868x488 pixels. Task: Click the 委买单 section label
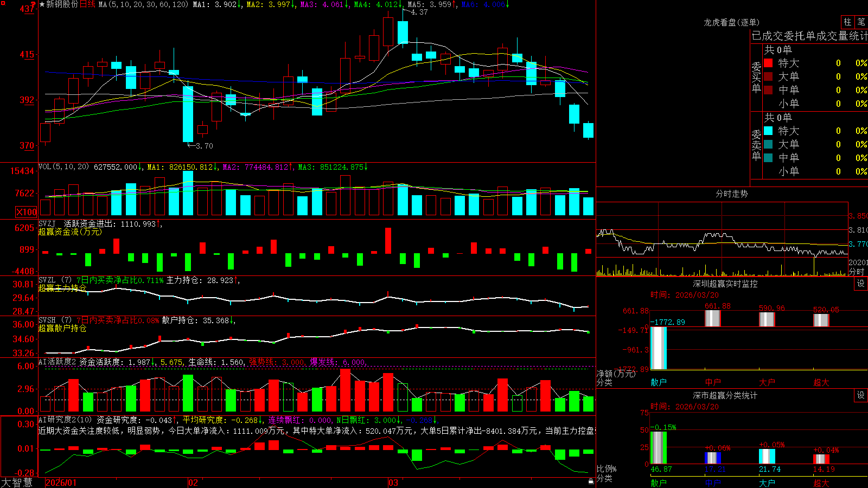click(756, 78)
